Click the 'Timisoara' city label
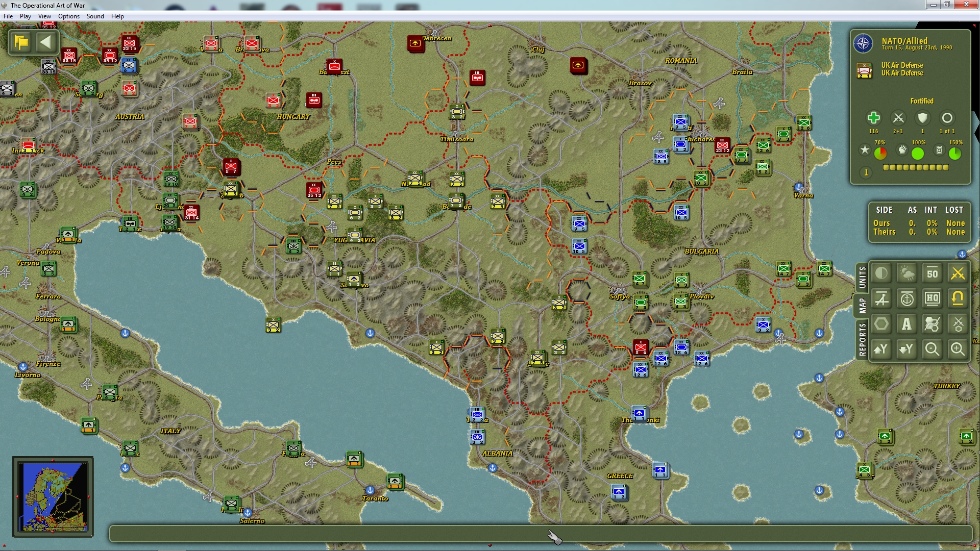This screenshot has height=551, width=980. (457, 139)
